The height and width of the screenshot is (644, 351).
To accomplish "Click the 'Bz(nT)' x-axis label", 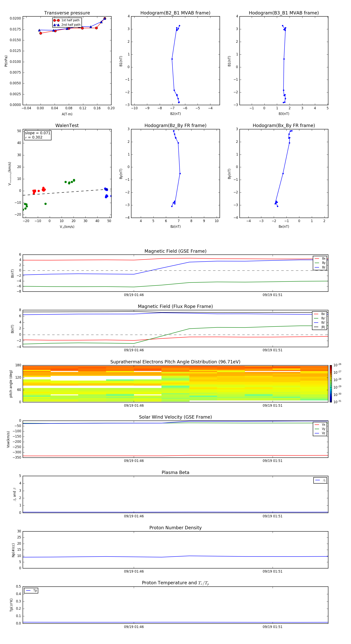I will pos(175,227).
